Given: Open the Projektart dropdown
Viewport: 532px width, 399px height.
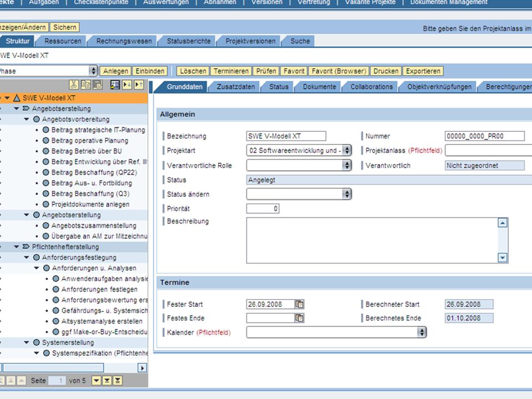Looking at the screenshot, I should (347, 150).
